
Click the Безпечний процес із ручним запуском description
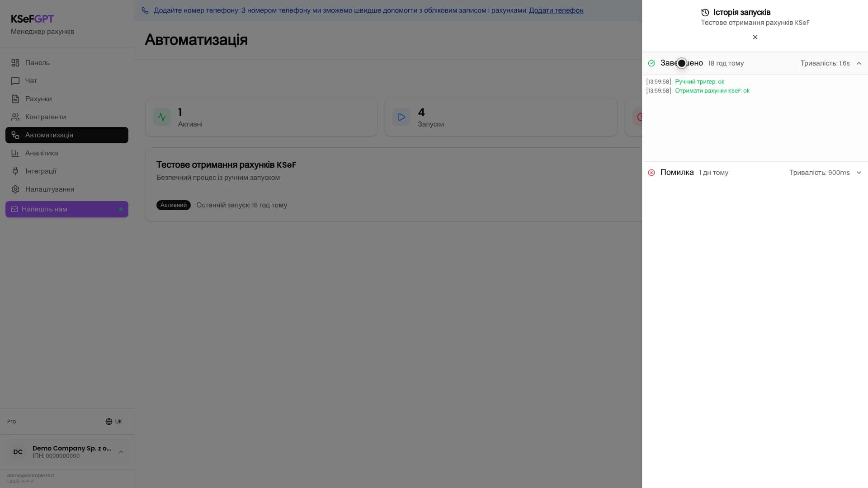pyautogui.click(x=218, y=178)
